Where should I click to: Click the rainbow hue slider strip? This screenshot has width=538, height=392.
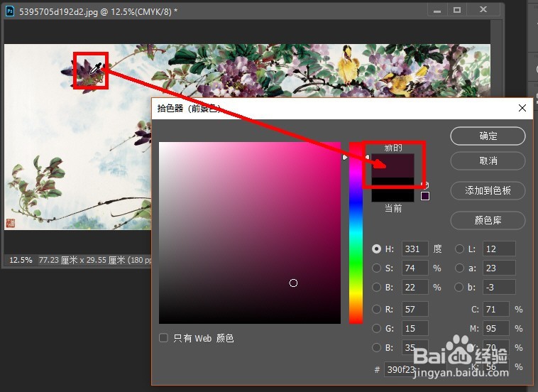pyautogui.click(x=356, y=233)
